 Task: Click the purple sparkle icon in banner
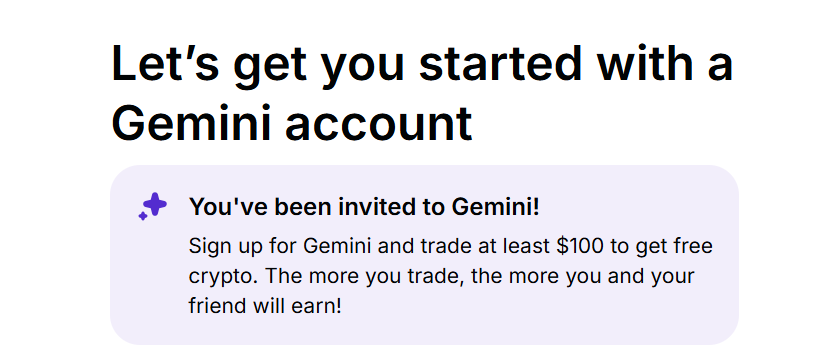tap(153, 206)
